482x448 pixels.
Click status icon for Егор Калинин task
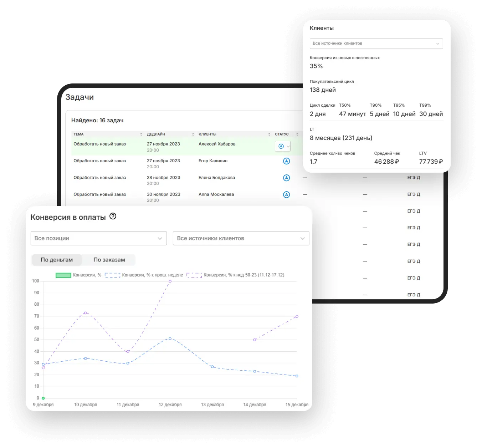pos(286,161)
